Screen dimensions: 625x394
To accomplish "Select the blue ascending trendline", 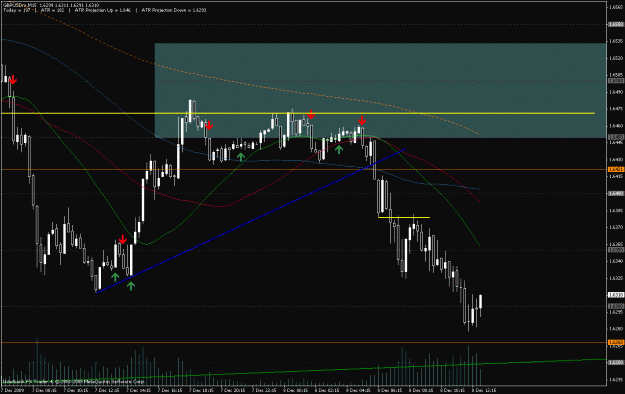I will coord(250,221).
